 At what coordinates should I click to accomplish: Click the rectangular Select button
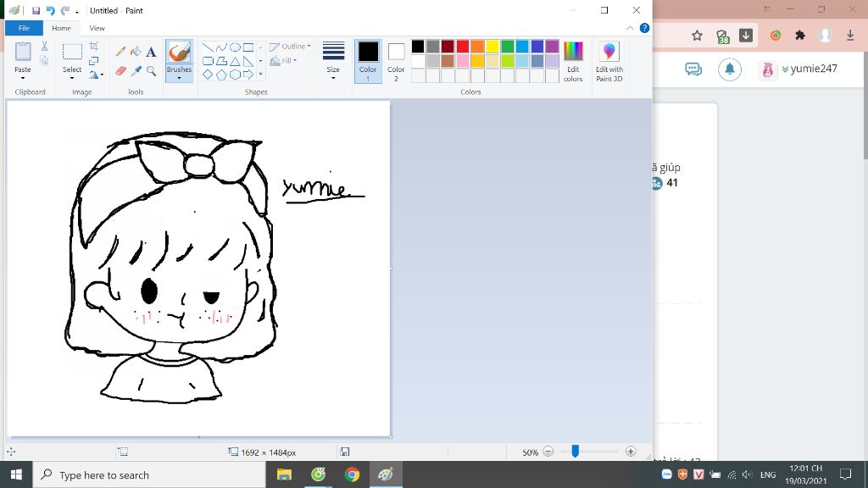[72, 52]
